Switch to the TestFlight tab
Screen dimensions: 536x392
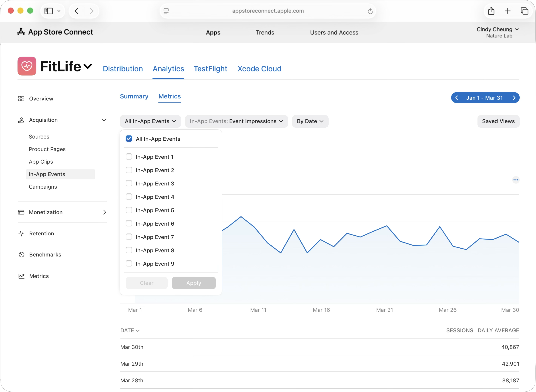(x=210, y=69)
